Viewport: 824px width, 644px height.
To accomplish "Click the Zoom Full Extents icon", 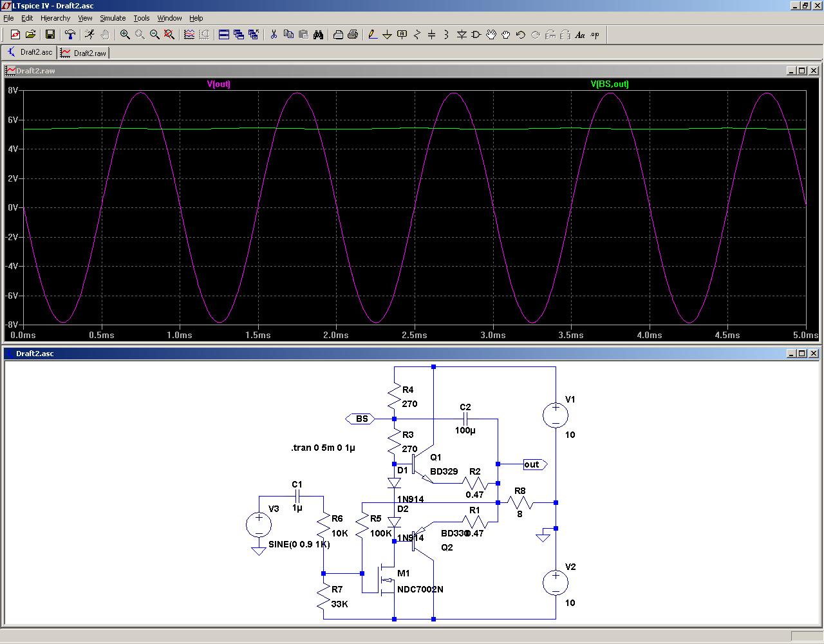I will 169,35.
